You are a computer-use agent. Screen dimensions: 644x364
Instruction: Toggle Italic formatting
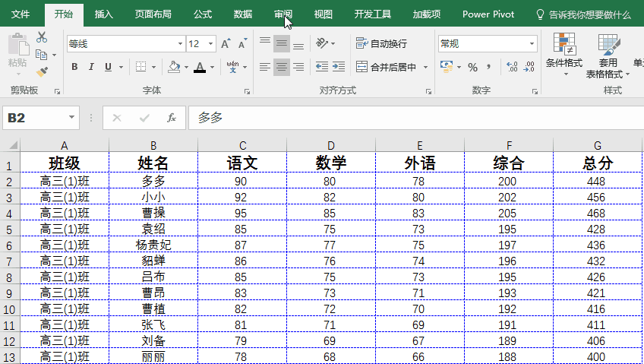91,68
